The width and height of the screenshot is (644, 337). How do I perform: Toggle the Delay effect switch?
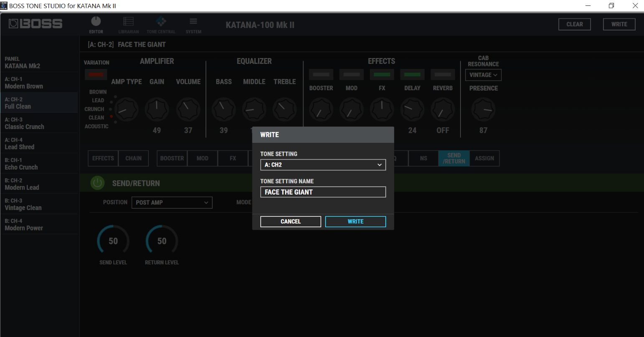click(412, 75)
